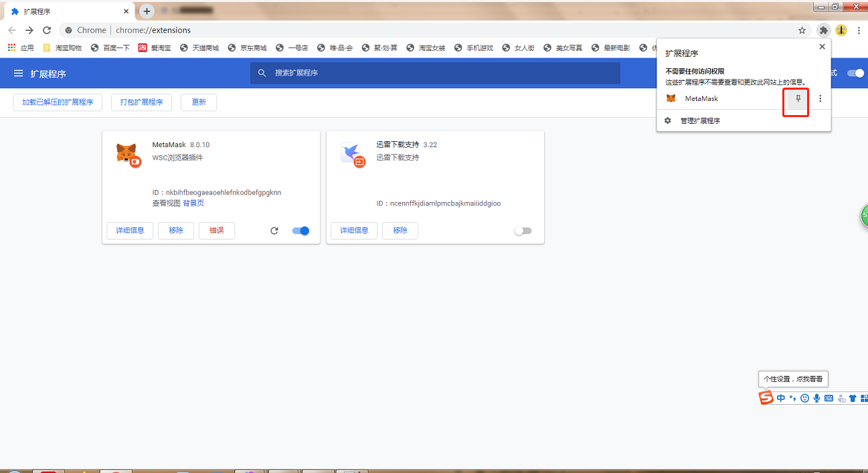Screen dimensions: 868x473
Task: Switch Sogou Chinese/English mode 中 icon
Action: 781,398
